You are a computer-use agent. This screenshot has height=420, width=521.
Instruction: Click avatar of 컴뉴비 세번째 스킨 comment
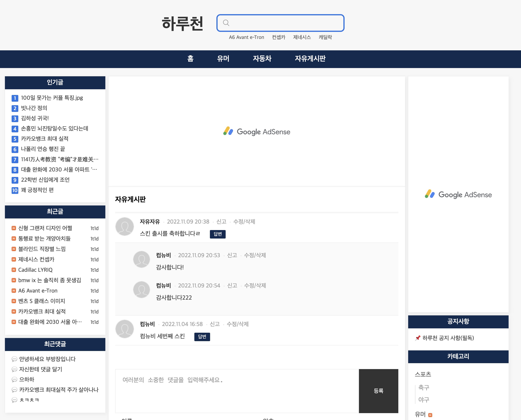pos(124,329)
